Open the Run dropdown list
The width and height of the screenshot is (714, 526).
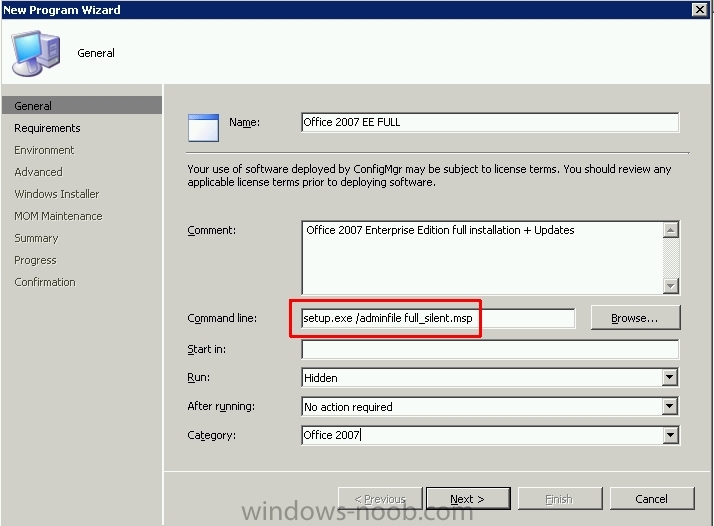tap(669, 378)
